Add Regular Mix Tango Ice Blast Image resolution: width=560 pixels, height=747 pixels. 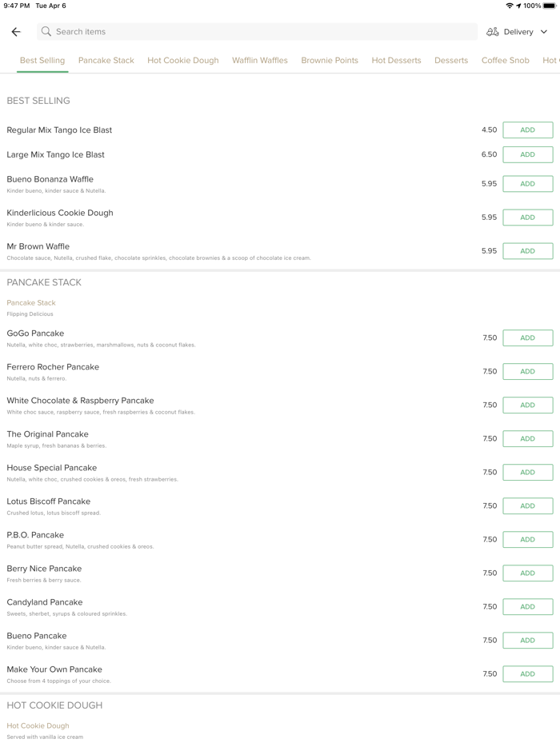(x=527, y=130)
